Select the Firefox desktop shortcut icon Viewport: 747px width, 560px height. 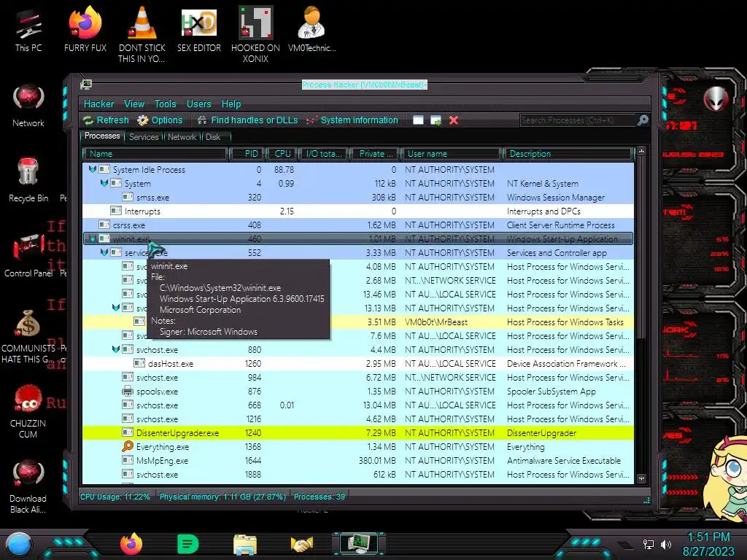[x=85, y=30]
